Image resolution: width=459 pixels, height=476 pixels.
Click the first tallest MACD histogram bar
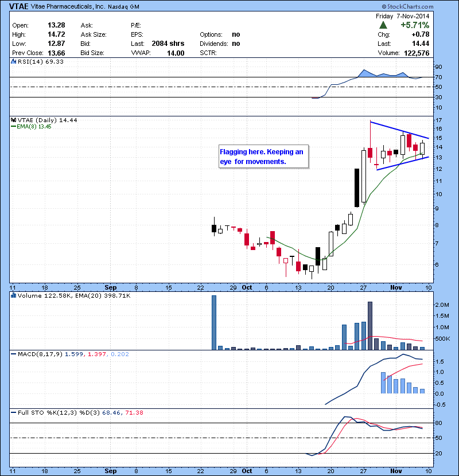point(383,383)
